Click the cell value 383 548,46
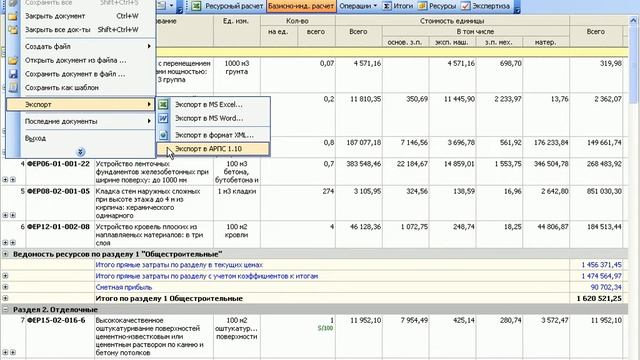This screenshot has width=640, height=360. [363, 164]
